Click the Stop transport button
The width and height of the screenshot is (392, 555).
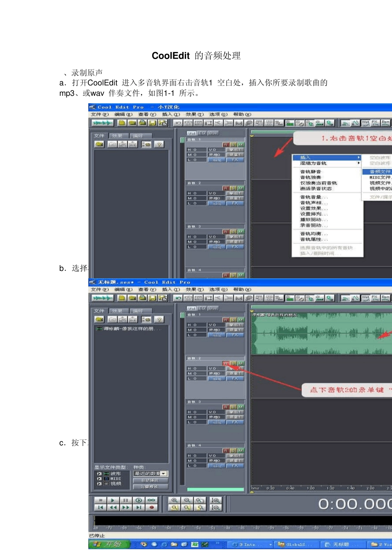click(100, 500)
